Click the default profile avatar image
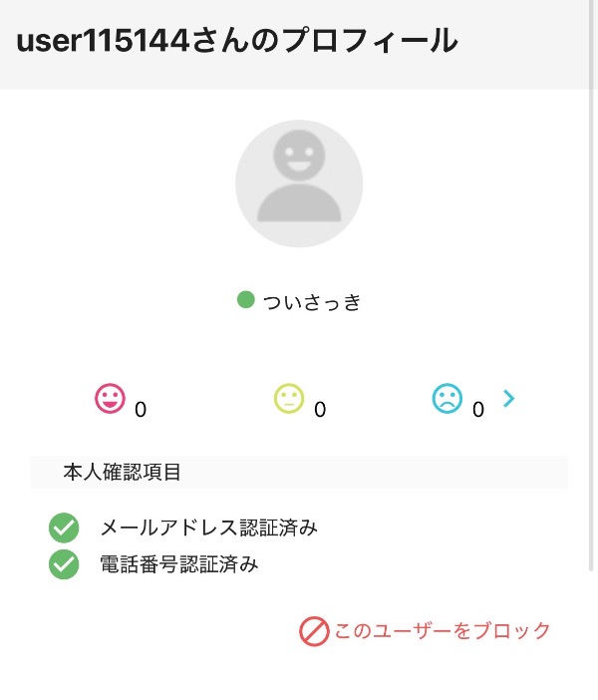This screenshot has height=700, width=598. pyautogui.click(x=299, y=184)
